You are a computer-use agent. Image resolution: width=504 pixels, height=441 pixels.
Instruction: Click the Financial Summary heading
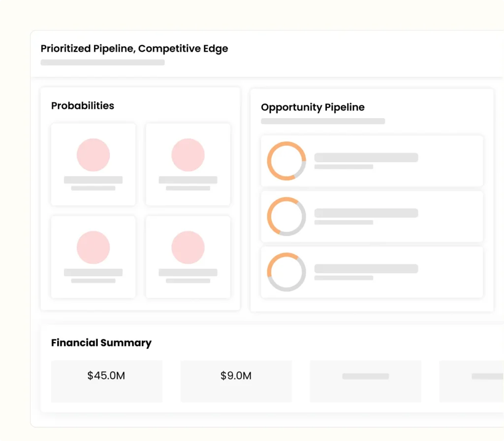pos(101,343)
